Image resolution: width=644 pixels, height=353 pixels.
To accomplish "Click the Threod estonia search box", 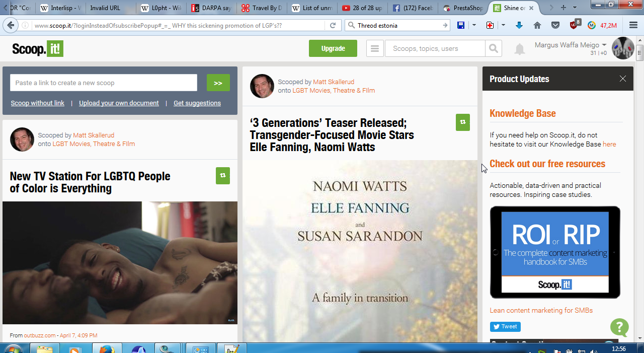I will 396,25.
